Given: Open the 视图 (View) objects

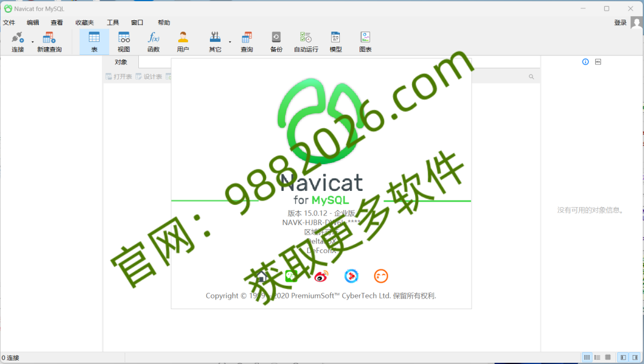Looking at the screenshot, I should [x=123, y=42].
